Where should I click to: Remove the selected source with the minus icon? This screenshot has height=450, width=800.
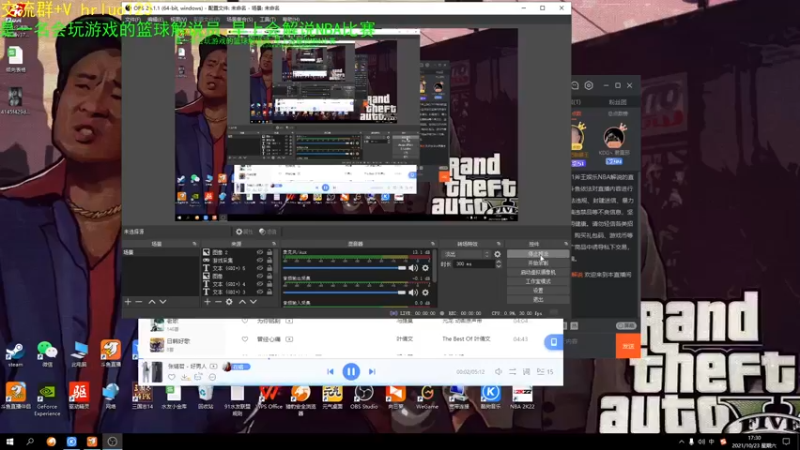pyautogui.click(x=218, y=302)
